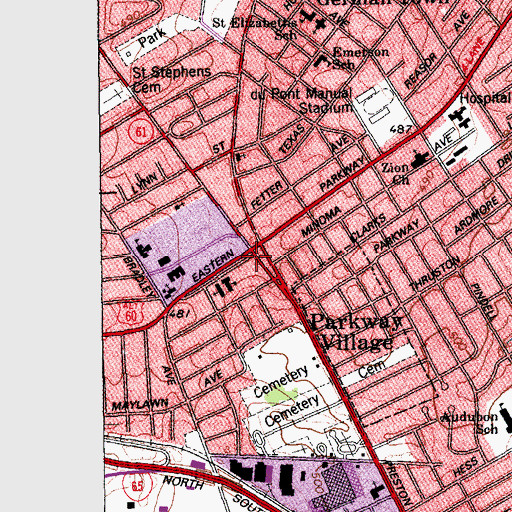The image size is (512, 512).
Task: Click the "LYNN" street name
Action: point(144,183)
